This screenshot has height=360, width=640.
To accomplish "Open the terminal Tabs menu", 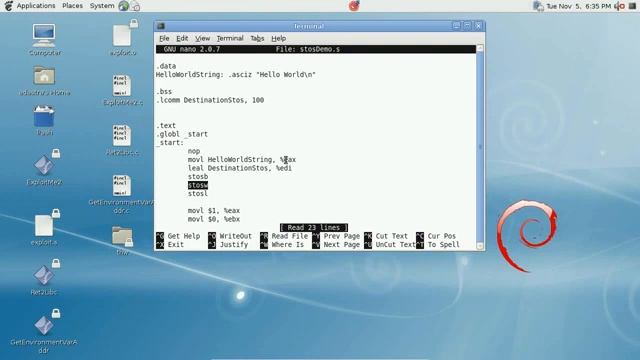I will 257,38.
